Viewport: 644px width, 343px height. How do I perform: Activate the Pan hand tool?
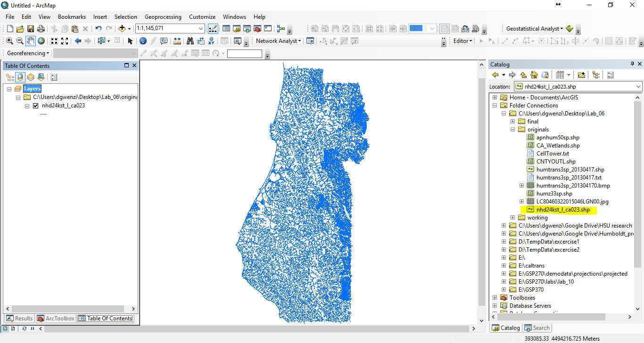click(31, 41)
